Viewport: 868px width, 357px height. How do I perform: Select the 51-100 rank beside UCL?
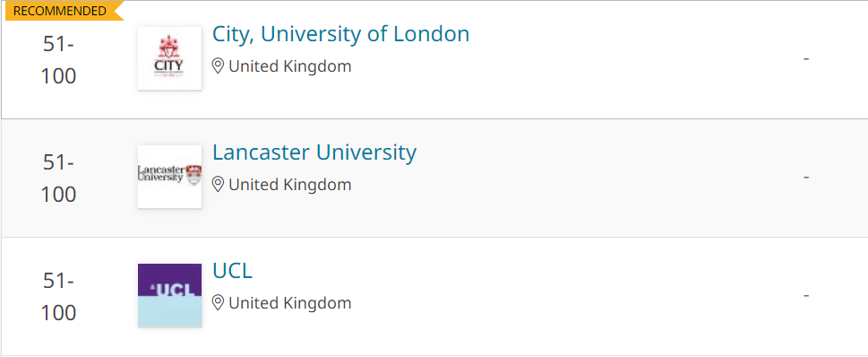click(59, 297)
